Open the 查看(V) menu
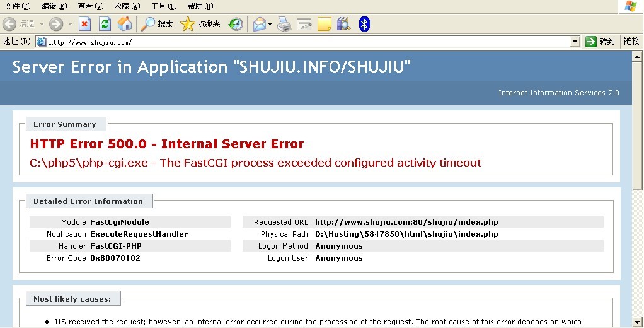 (x=91, y=6)
